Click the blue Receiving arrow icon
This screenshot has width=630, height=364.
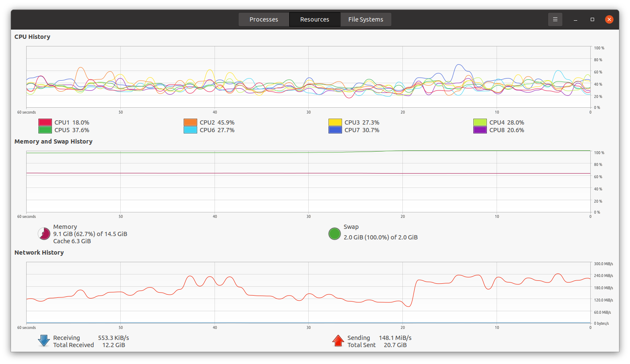(x=44, y=341)
